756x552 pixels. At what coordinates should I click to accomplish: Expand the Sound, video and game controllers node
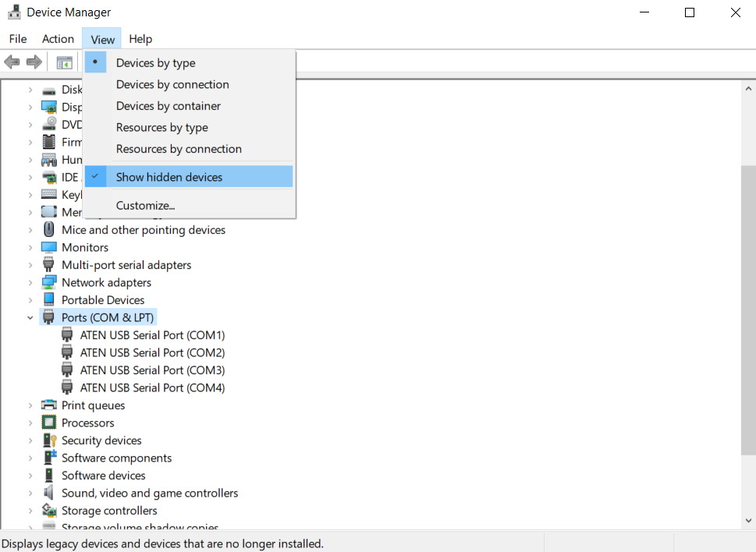(x=30, y=493)
